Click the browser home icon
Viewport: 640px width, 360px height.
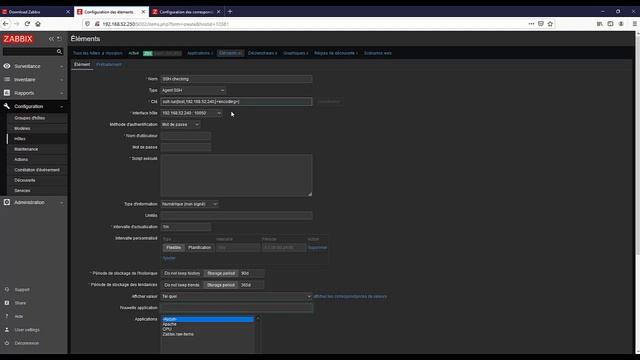(x=38, y=24)
